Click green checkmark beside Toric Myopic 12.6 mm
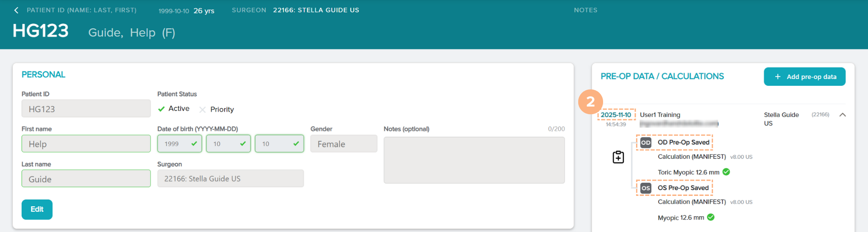868x232 pixels. (x=726, y=172)
